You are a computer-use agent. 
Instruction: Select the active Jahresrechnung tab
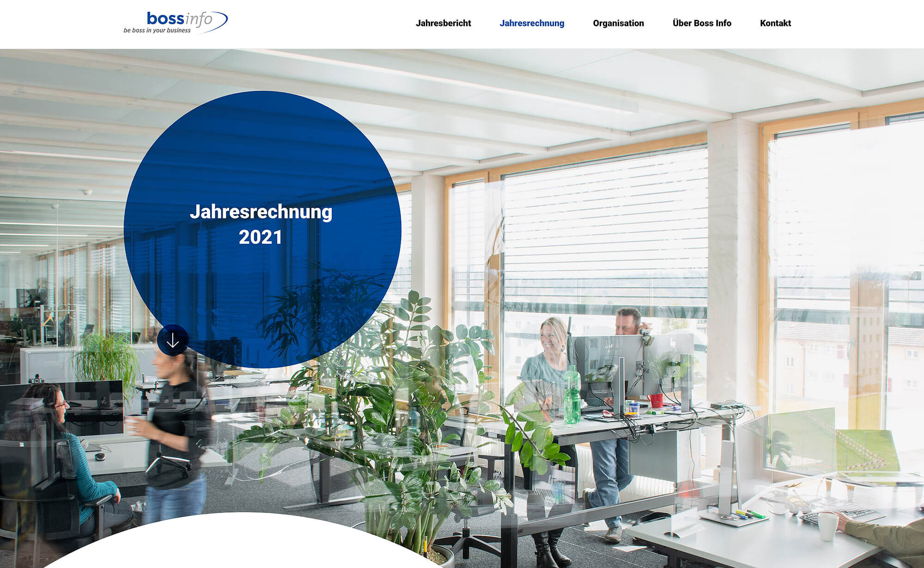(x=532, y=23)
